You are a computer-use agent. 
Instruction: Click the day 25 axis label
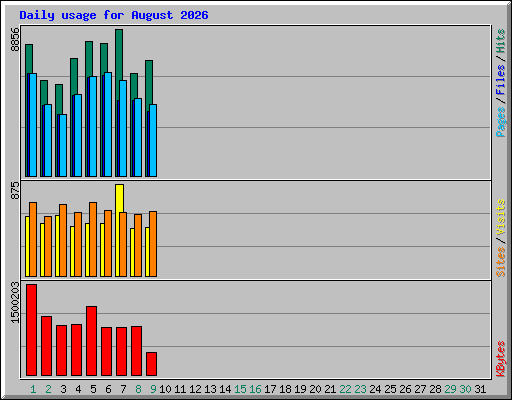(x=390, y=389)
